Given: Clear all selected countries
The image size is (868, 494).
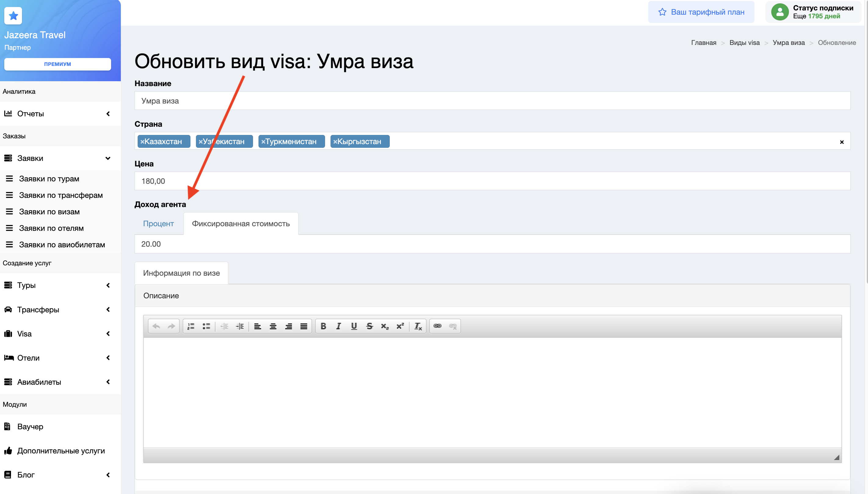Looking at the screenshot, I should click(x=841, y=142).
